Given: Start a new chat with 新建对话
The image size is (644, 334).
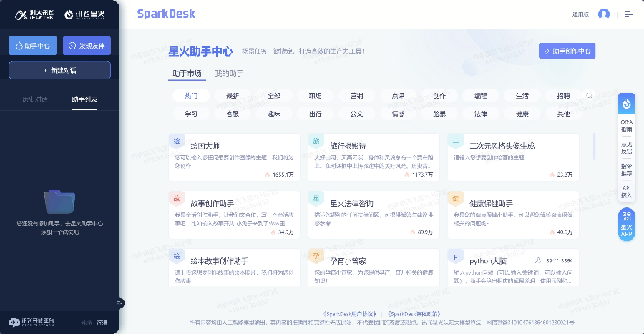Looking at the screenshot, I should [x=59, y=70].
